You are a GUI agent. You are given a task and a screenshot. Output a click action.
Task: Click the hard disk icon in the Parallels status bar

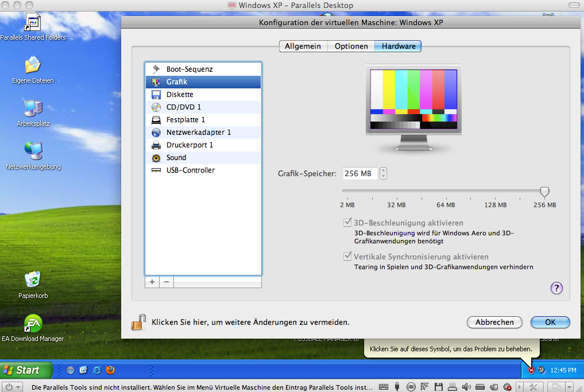[x=480, y=387]
